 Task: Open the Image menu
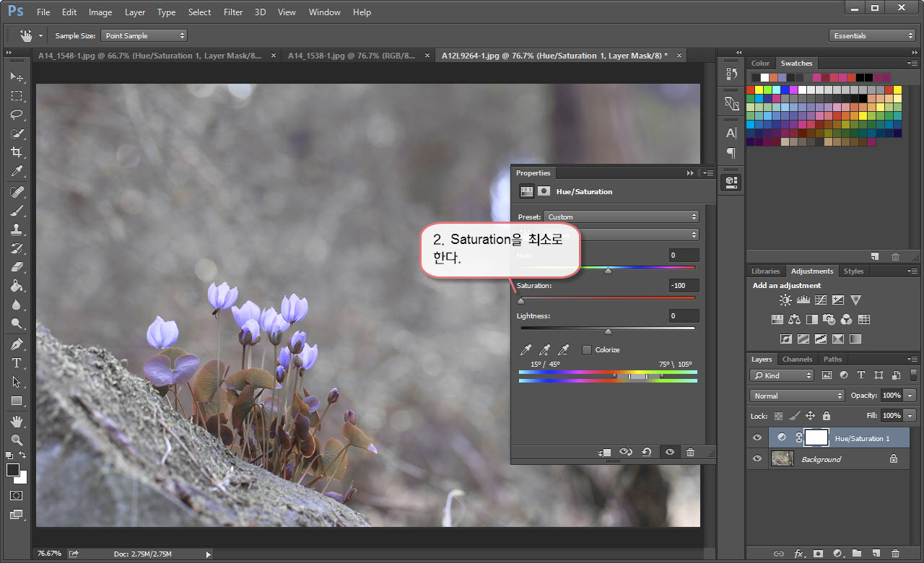pyautogui.click(x=100, y=12)
